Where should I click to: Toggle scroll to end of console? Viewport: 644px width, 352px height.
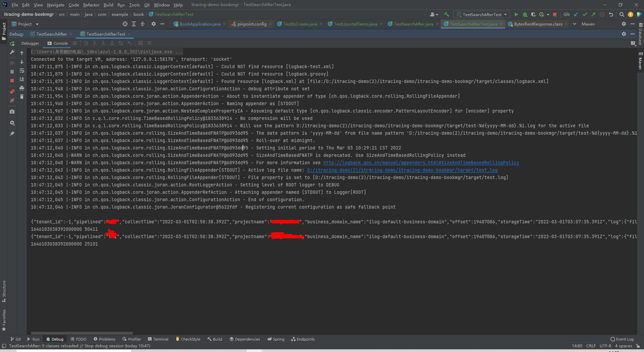tap(22, 79)
